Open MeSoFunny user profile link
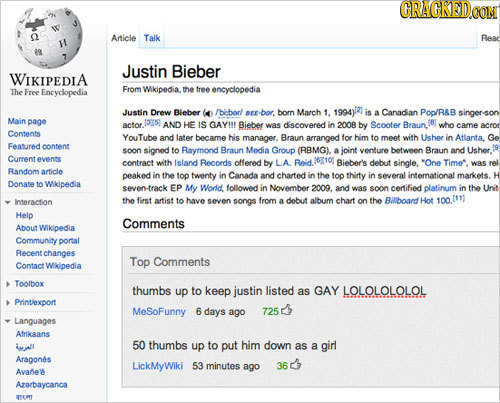The height and width of the screenshot is (403, 500). point(159,311)
